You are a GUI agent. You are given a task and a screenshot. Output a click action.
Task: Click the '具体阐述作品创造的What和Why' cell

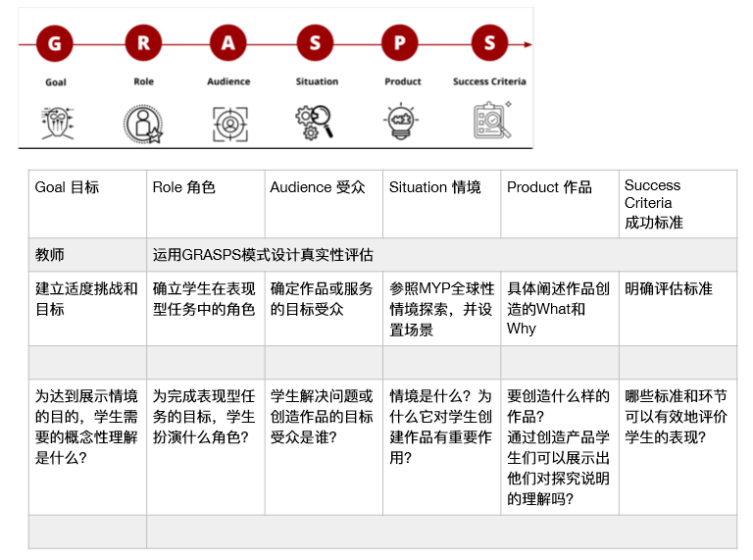tap(560, 308)
